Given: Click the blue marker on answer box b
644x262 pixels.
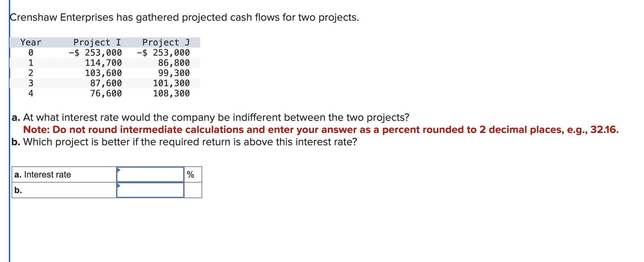Looking at the screenshot, I should [x=118, y=186].
